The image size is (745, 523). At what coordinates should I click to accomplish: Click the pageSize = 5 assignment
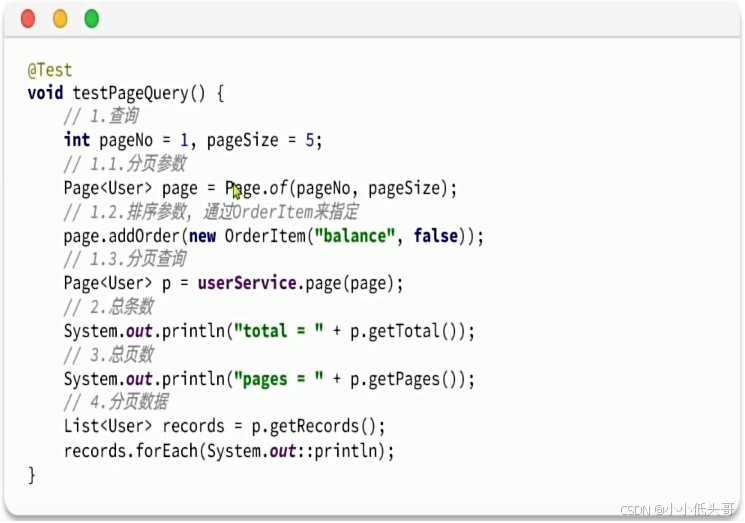tap(260, 141)
